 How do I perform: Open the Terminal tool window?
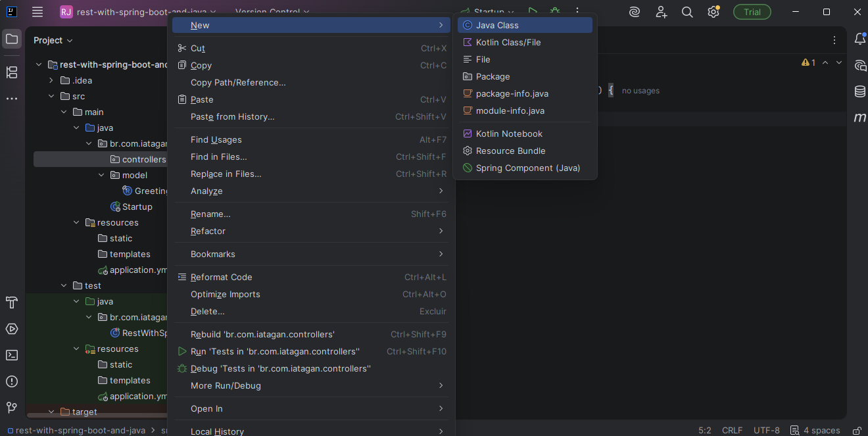pyautogui.click(x=12, y=355)
